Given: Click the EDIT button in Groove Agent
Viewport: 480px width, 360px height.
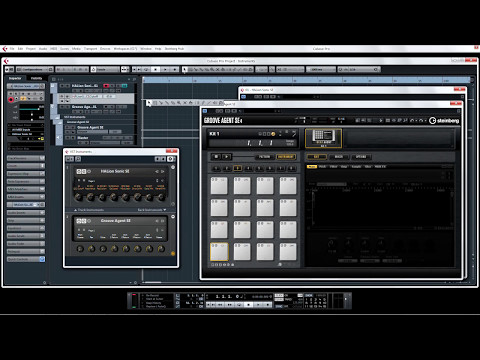Looking at the screenshot, I should coord(316,157).
